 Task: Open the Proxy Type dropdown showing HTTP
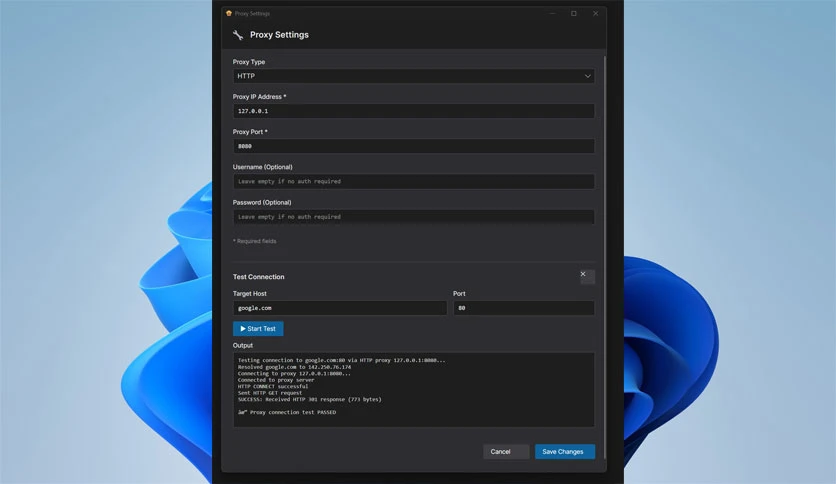(x=413, y=76)
